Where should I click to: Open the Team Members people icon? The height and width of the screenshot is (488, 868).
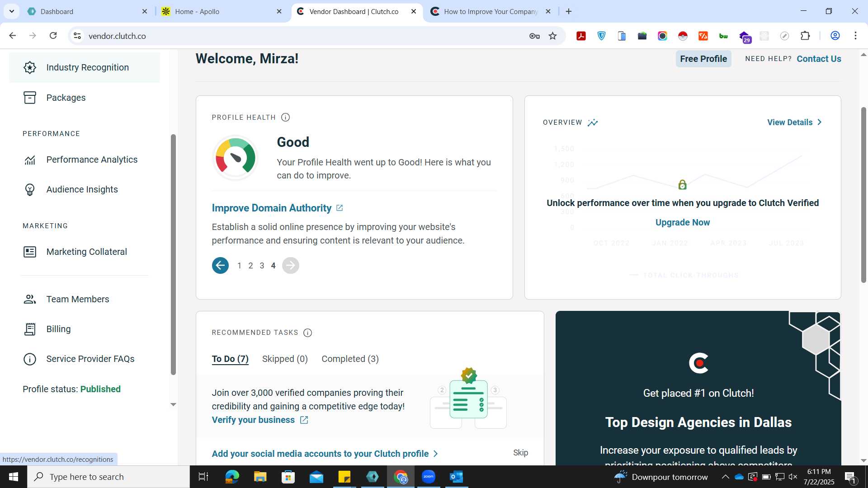pos(30,299)
